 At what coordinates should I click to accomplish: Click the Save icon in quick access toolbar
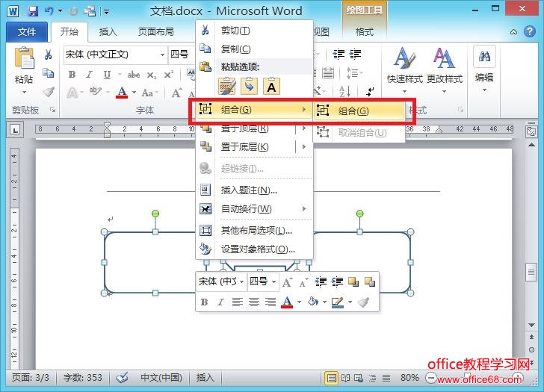33,11
